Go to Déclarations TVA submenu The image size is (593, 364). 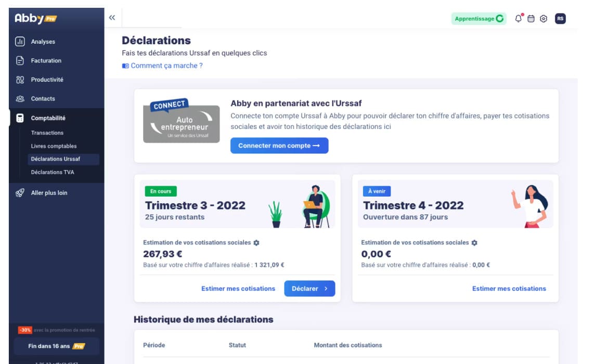[x=53, y=172]
